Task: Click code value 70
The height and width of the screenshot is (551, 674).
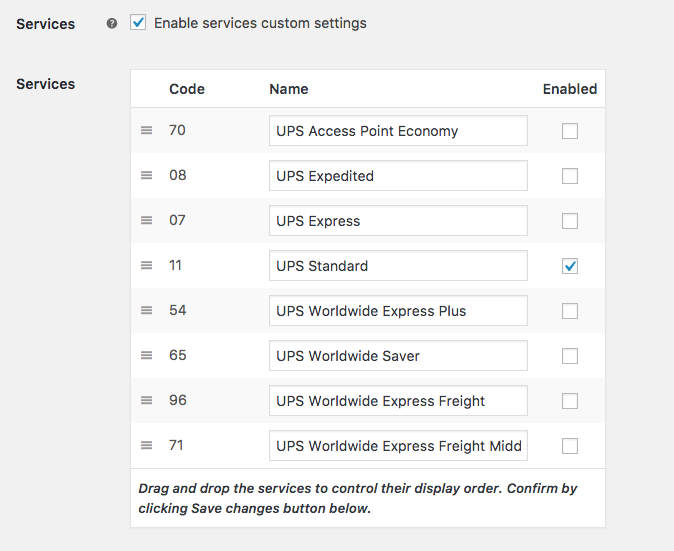Action: (177, 130)
